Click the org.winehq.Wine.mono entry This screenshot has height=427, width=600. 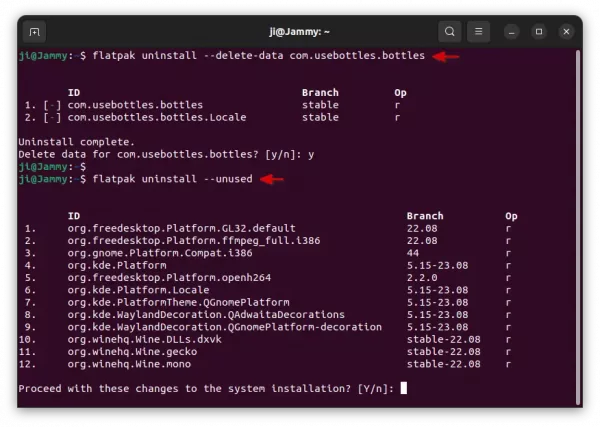(129, 364)
